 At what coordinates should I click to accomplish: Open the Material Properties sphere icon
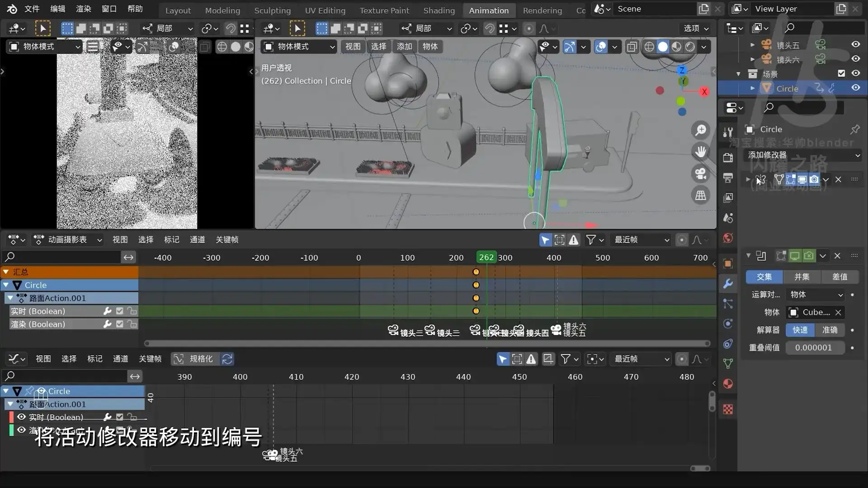point(728,384)
